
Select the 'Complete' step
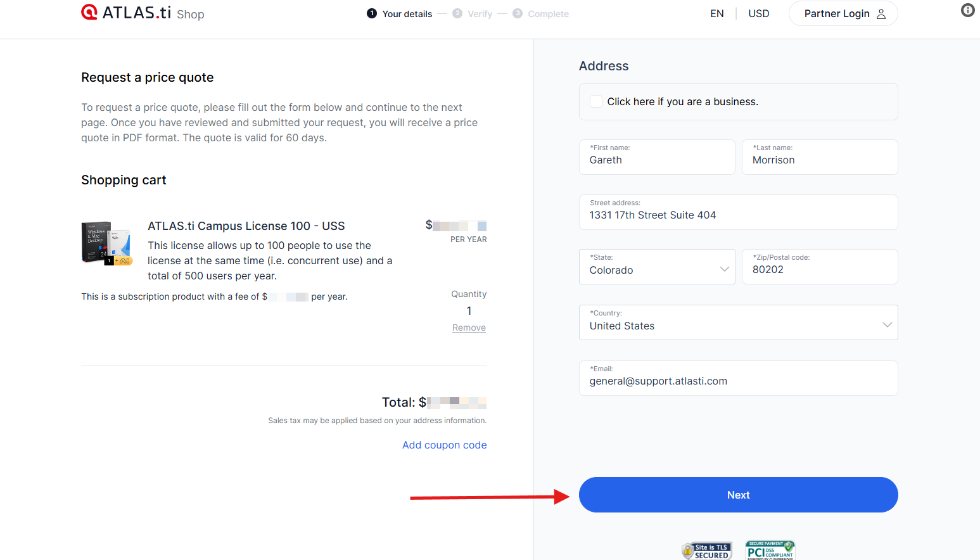point(540,14)
